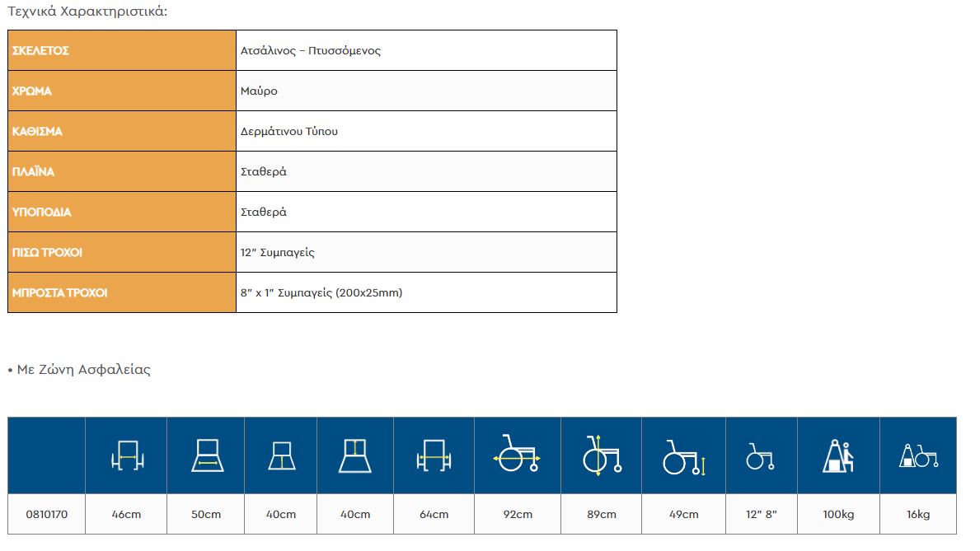Click the 46cm value cell

[x=126, y=514]
